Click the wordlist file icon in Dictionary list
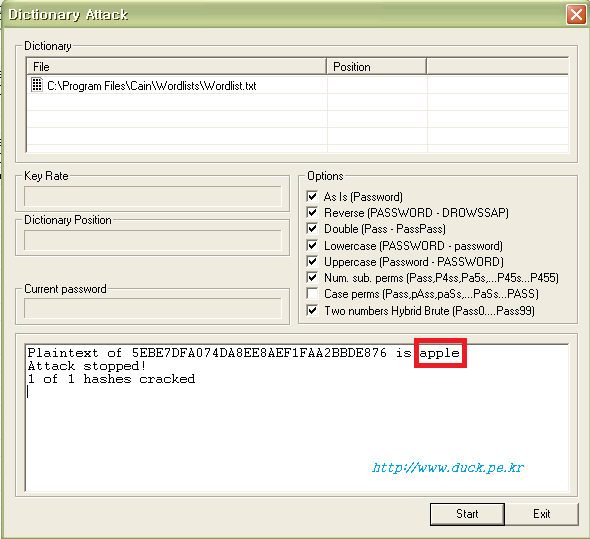Screen dimensions: 590x539 coord(36,85)
